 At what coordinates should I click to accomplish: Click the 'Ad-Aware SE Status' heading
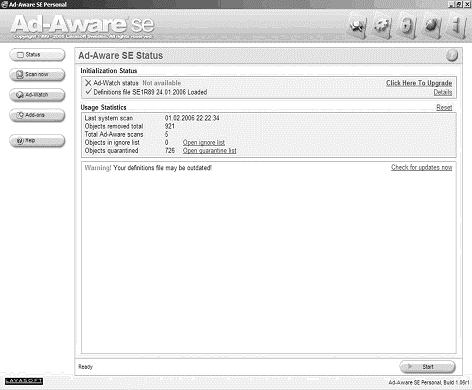pyautogui.click(x=121, y=55)
